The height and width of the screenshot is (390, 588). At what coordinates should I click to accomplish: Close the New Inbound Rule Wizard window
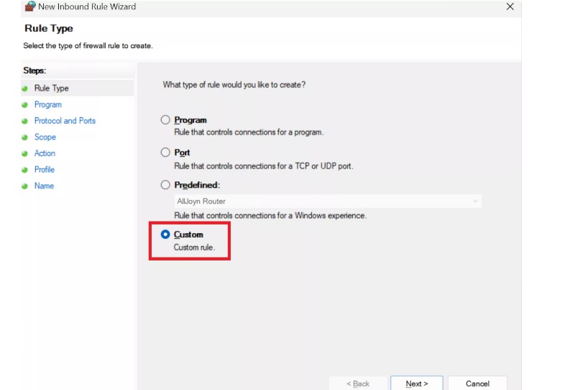pyautogui.click(x=510, y=6)
